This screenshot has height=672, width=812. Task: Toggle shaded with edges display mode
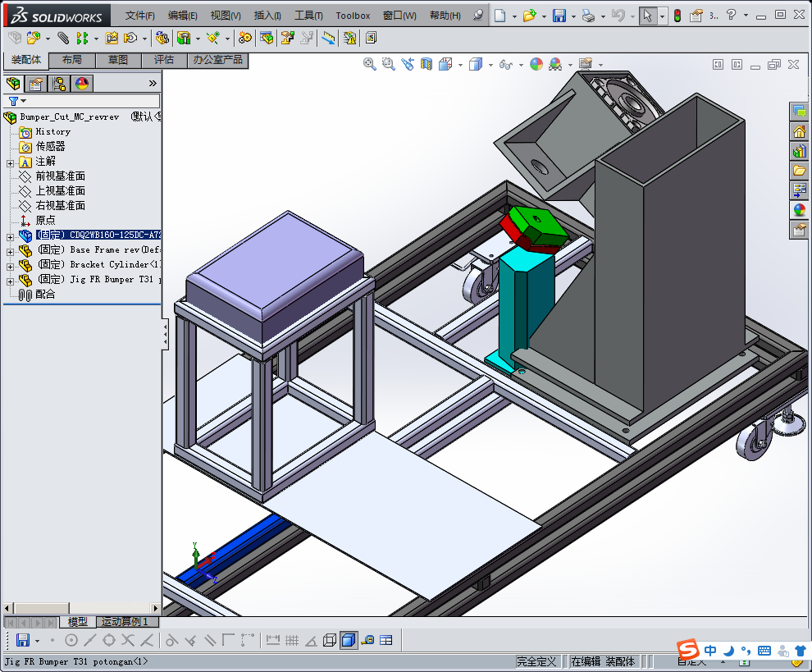click(x=349, y=640)
